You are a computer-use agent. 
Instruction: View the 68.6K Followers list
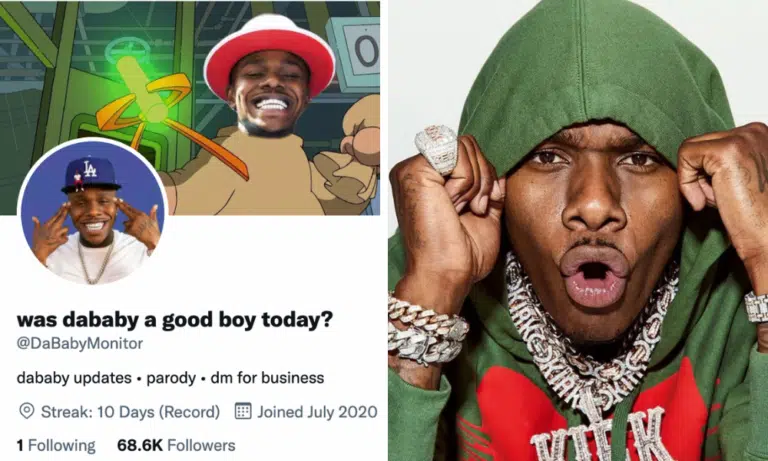(176, 445)
